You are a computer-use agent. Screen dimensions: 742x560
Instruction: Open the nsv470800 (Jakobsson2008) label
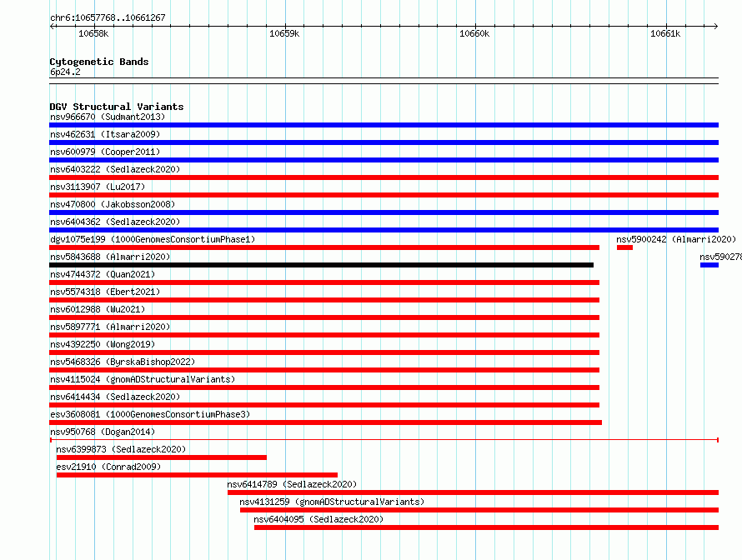[113, 204]
